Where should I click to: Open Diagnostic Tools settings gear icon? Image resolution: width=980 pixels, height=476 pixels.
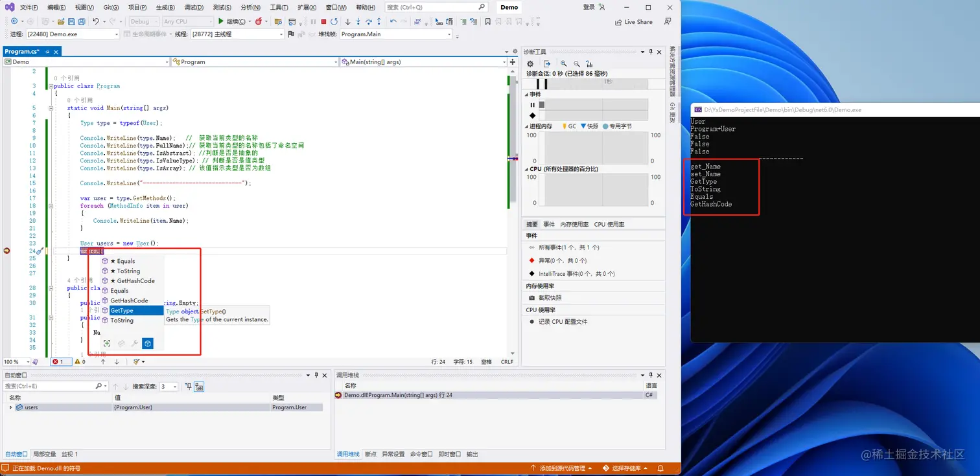click(x=530, y=63)
